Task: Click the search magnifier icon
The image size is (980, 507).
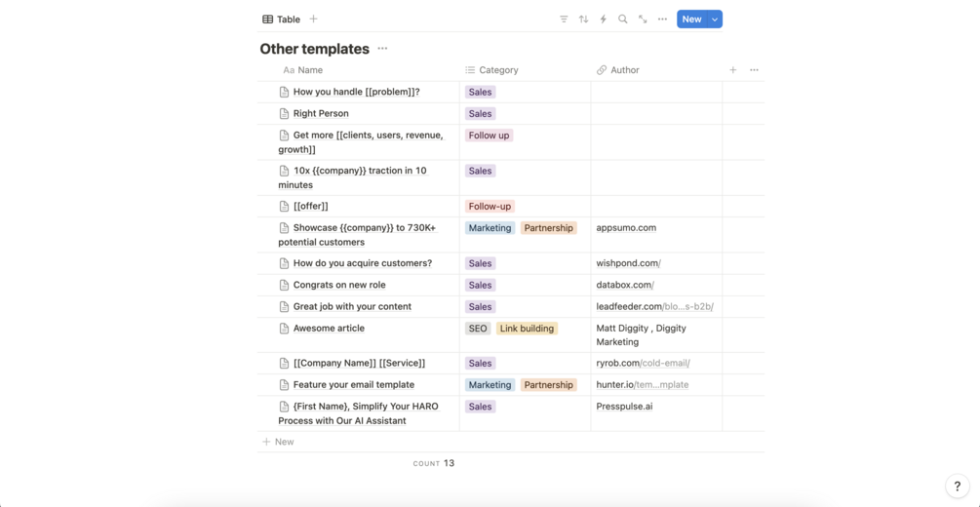Action: point(622,19)
